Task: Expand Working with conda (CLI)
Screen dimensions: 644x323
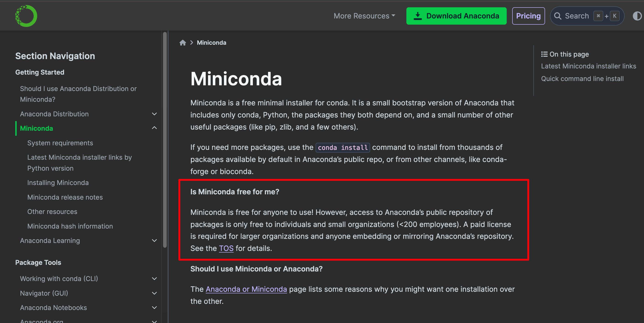Action: [154, 279]
